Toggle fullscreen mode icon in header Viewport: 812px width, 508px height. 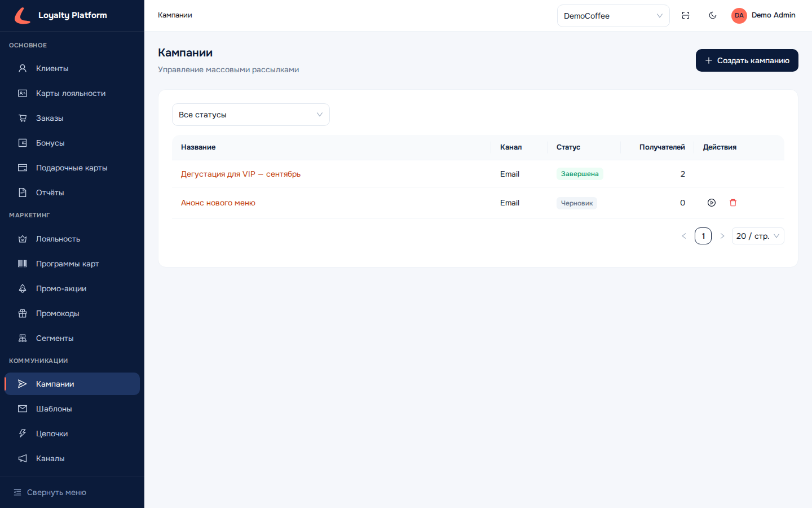coord(686,15)
